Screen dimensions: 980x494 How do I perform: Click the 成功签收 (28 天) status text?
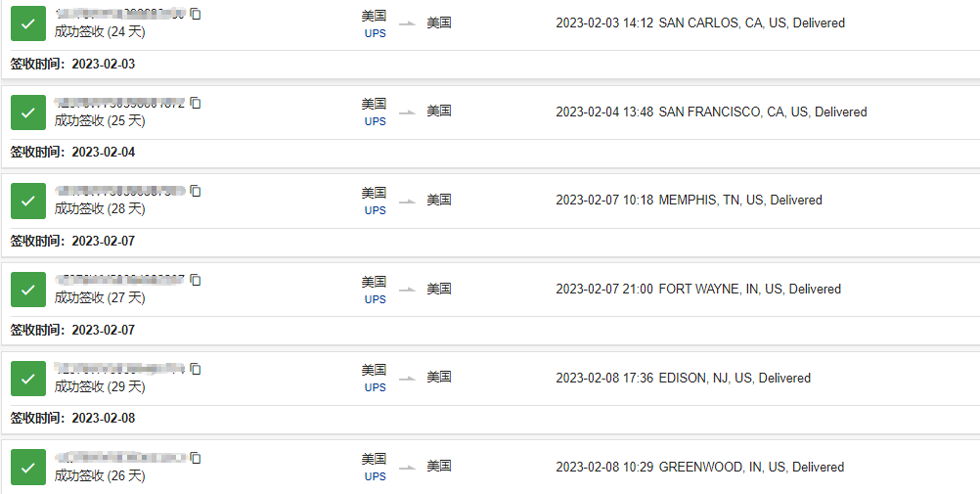pos(100,208)
